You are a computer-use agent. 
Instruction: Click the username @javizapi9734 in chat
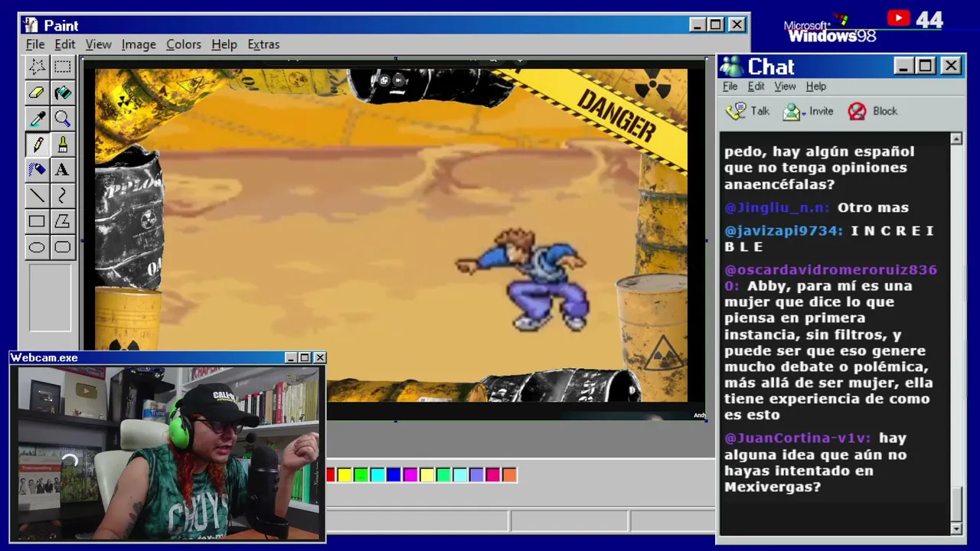coord(784,231)
